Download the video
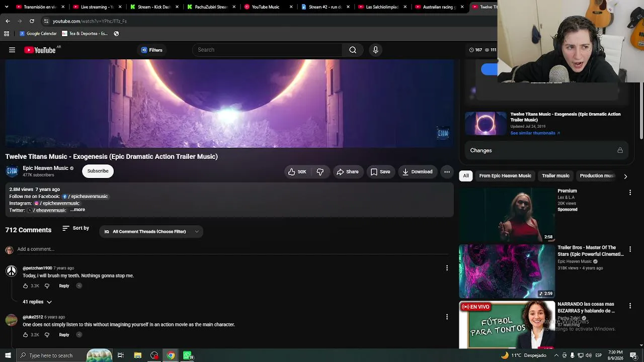Image resolution: width=644 pixels, height=362 pixels. (x=417, y=172)
